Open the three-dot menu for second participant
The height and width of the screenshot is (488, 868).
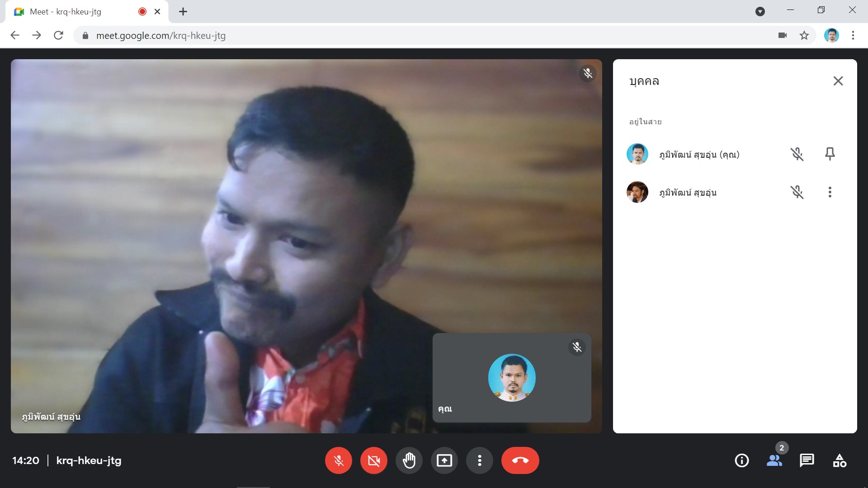830,192
